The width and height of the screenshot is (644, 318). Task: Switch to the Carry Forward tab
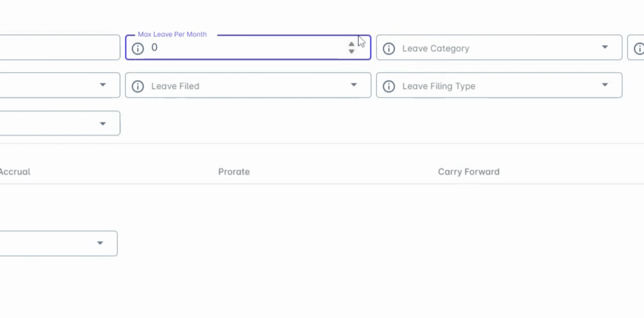tap(468, 172)
